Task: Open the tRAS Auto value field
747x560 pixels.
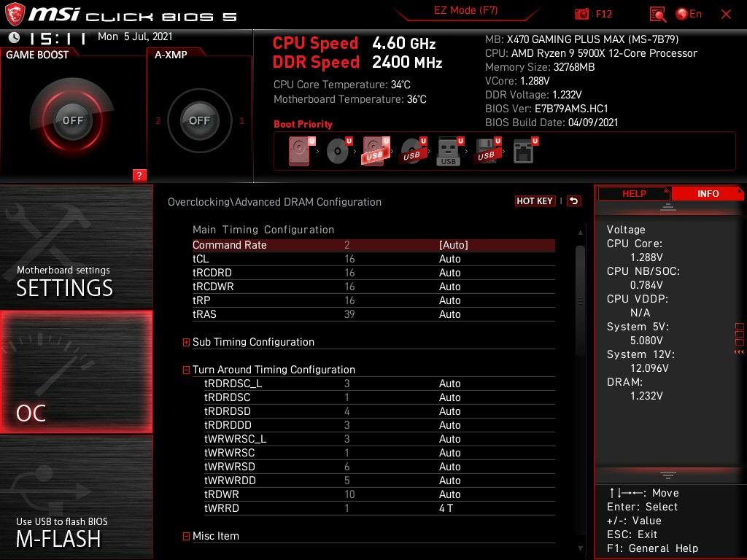Action: tap(449, 314)
